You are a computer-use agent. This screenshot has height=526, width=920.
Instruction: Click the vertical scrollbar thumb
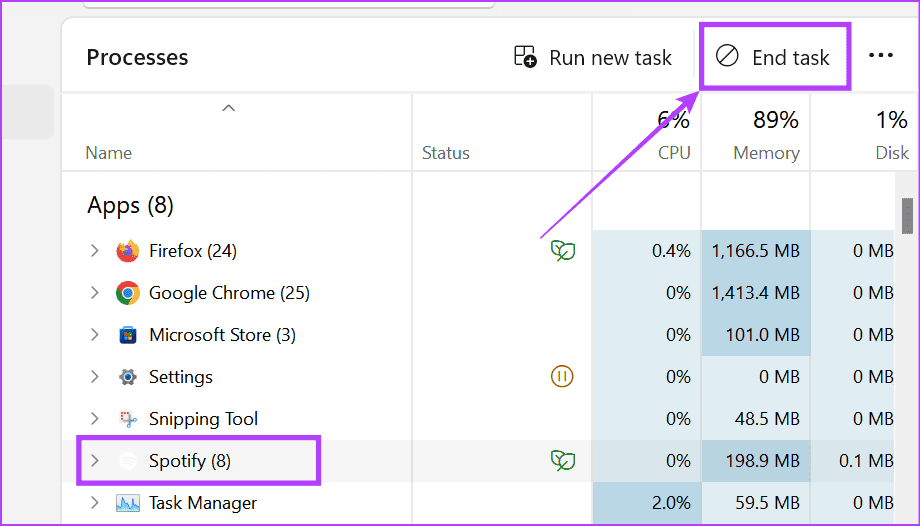click(907, 216)
